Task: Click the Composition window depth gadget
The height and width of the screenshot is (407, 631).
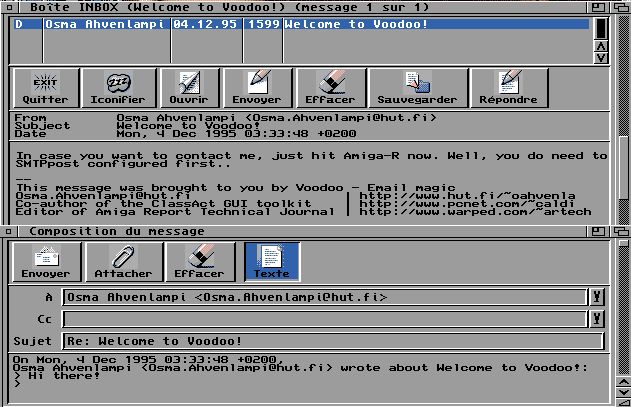Action: 621,231
